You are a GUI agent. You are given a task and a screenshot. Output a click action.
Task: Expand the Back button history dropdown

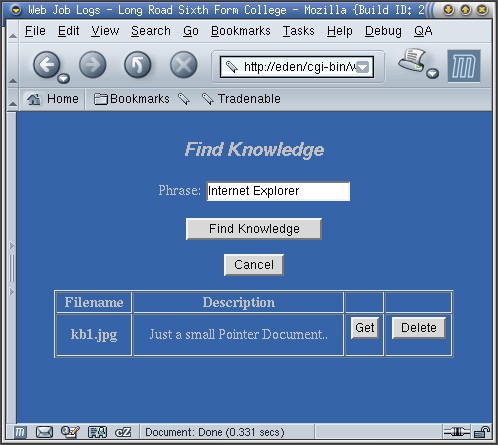point(63,78)
